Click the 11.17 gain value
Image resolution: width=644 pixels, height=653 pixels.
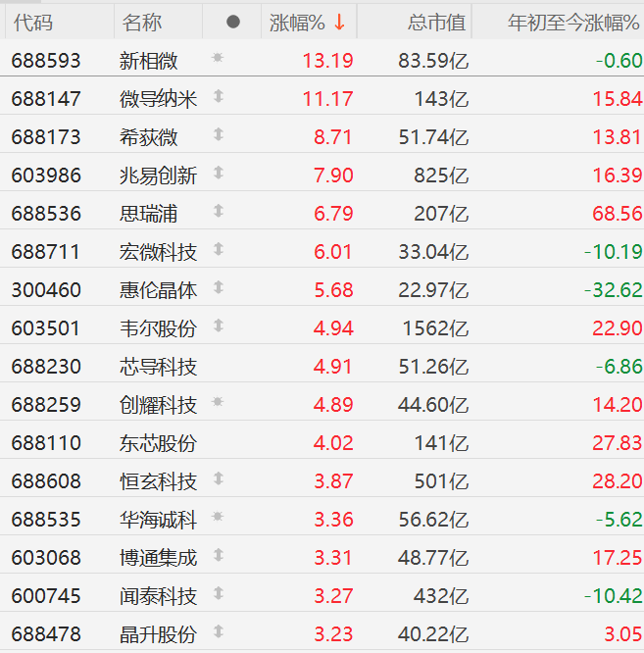[328, 99]
